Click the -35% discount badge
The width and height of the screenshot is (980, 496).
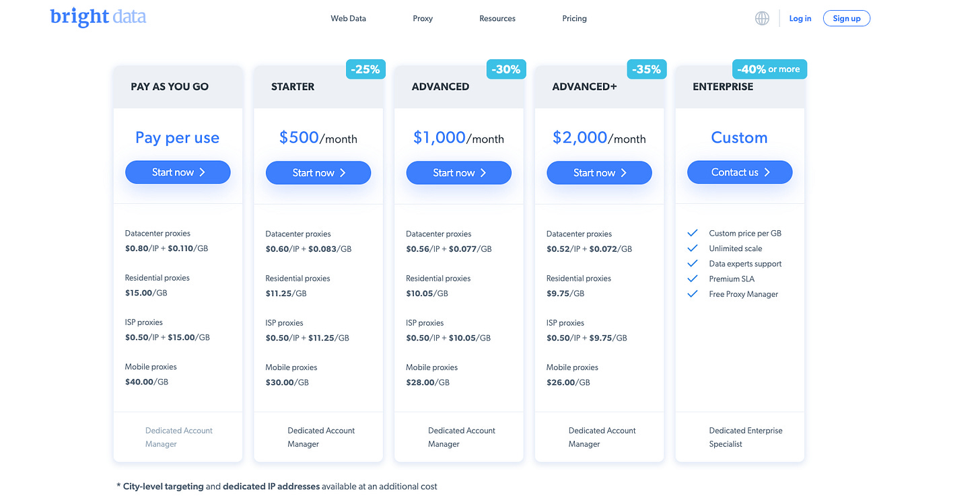coord(647,69)
